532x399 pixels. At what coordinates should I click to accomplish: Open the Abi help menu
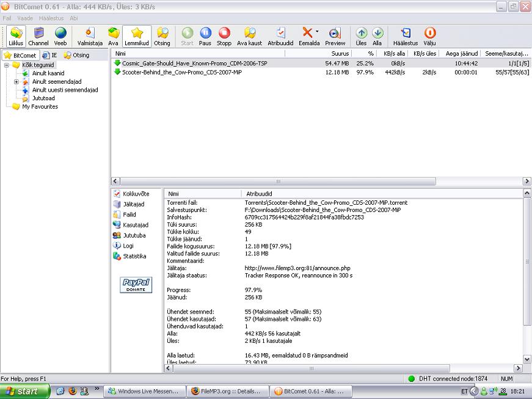point(74,18)
